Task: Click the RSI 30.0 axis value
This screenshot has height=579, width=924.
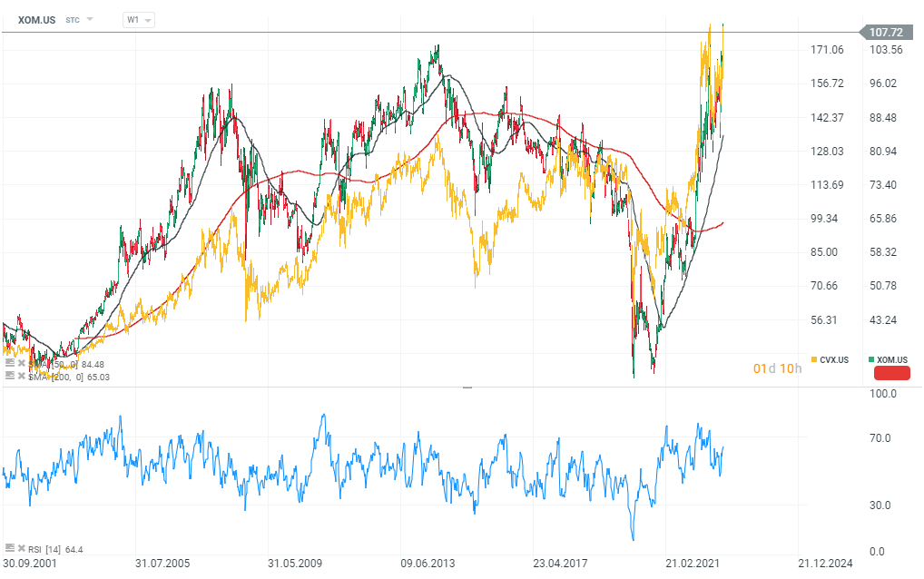Action: pyautogui.click(x=880, y=505)
